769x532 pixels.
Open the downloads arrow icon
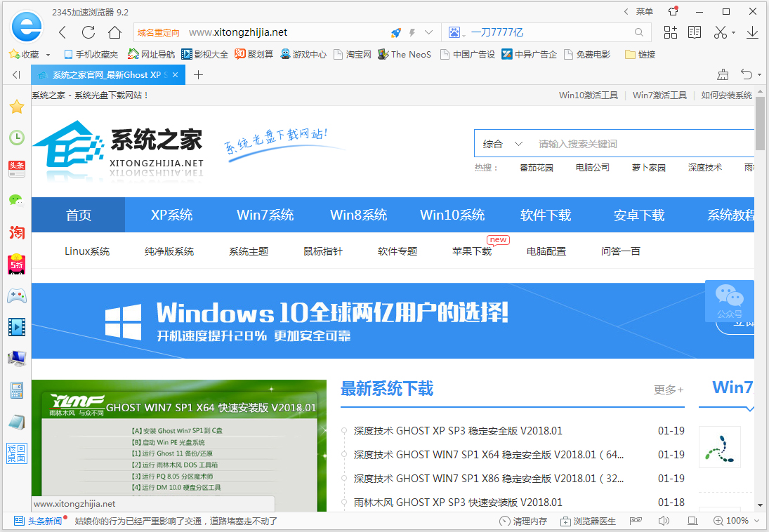(752, 32)
